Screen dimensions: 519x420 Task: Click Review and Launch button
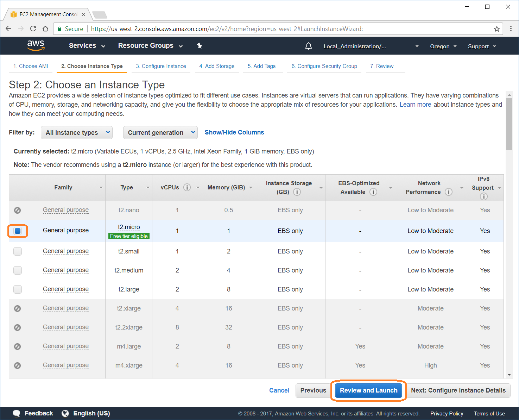pyautogui.click(x=368, y=390)
